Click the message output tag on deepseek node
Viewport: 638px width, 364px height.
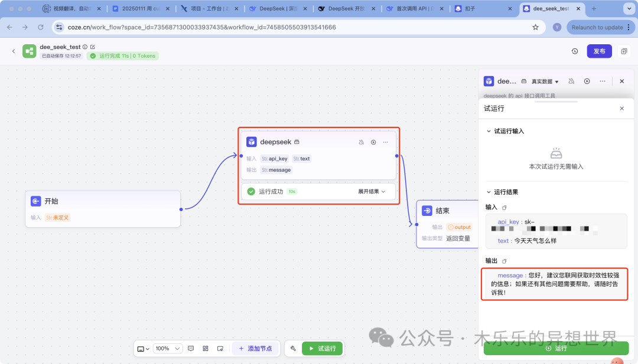(276, 170)
